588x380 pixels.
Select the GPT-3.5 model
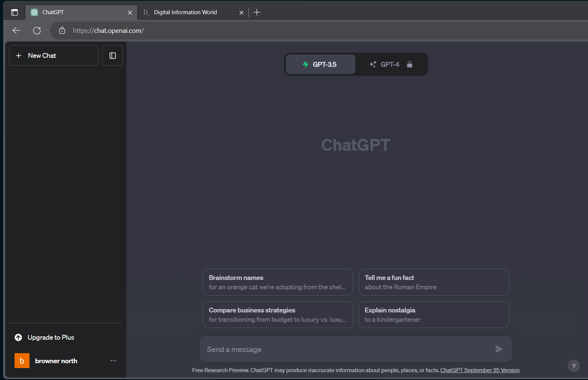click(320, 64)
